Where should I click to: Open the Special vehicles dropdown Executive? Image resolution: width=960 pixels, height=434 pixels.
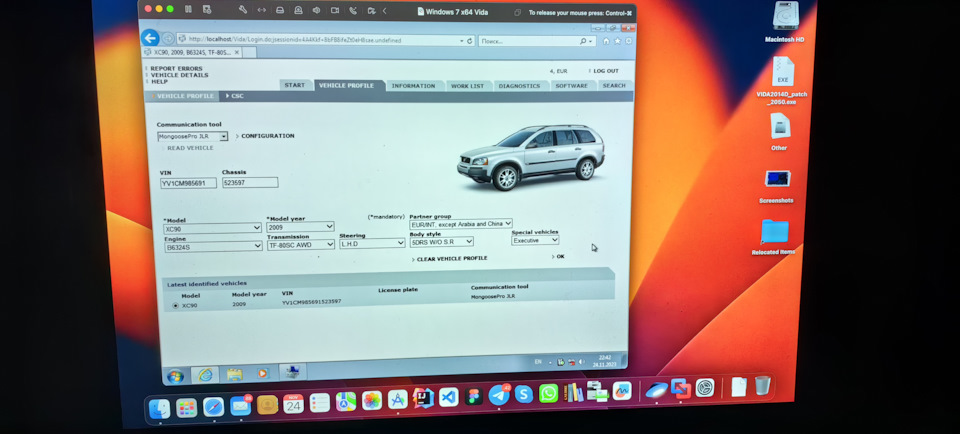pos(535,241)
